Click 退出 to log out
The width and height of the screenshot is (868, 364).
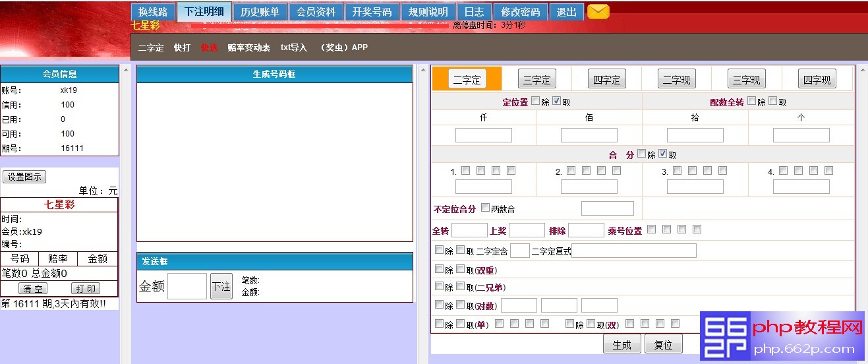pyautogui.click(x=567, y=12)
